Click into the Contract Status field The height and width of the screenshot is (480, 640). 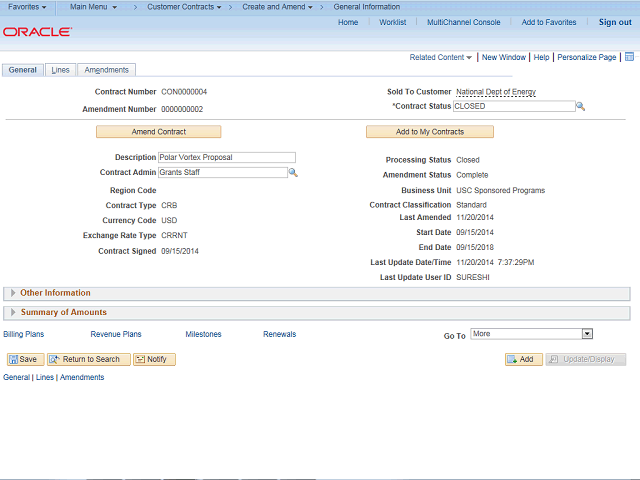click(x=514, y=106)
